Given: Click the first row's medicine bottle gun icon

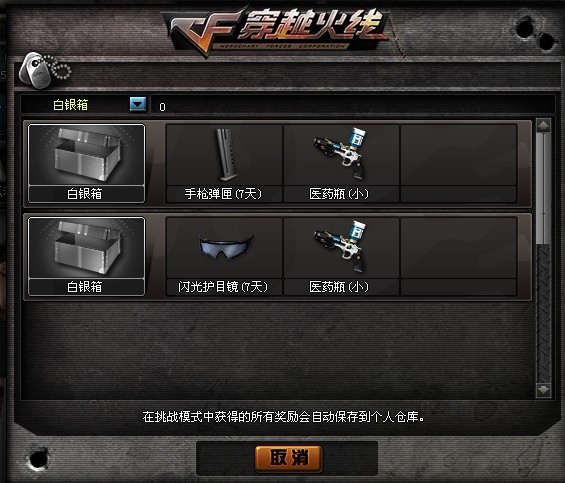Looking at the screenshot, I should (x=341, y=155).
